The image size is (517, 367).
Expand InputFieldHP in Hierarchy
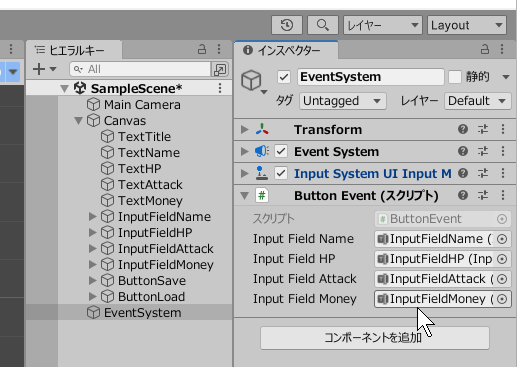(x=92, y=233)
